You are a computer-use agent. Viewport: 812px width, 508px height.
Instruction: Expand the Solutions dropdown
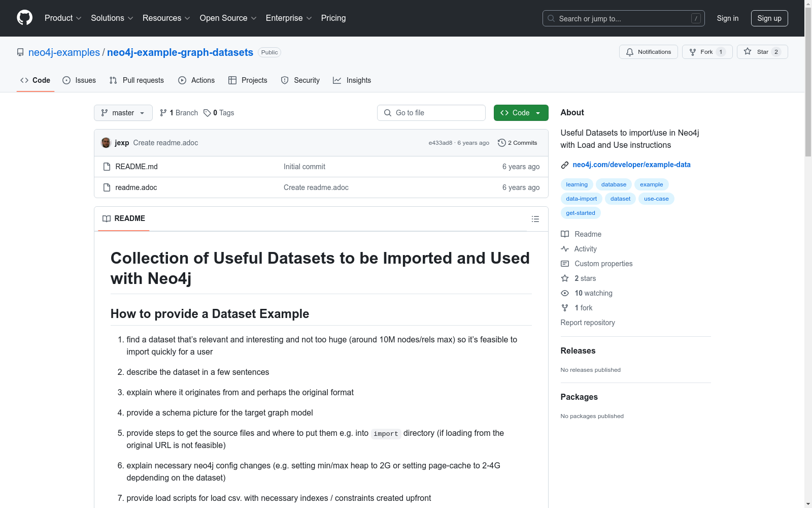coord(112,18)
